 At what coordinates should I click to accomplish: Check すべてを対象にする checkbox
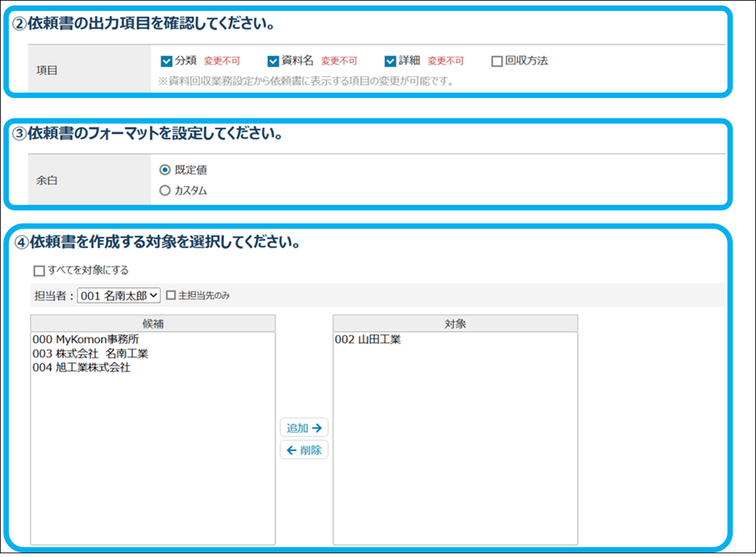tap(39, 271)
